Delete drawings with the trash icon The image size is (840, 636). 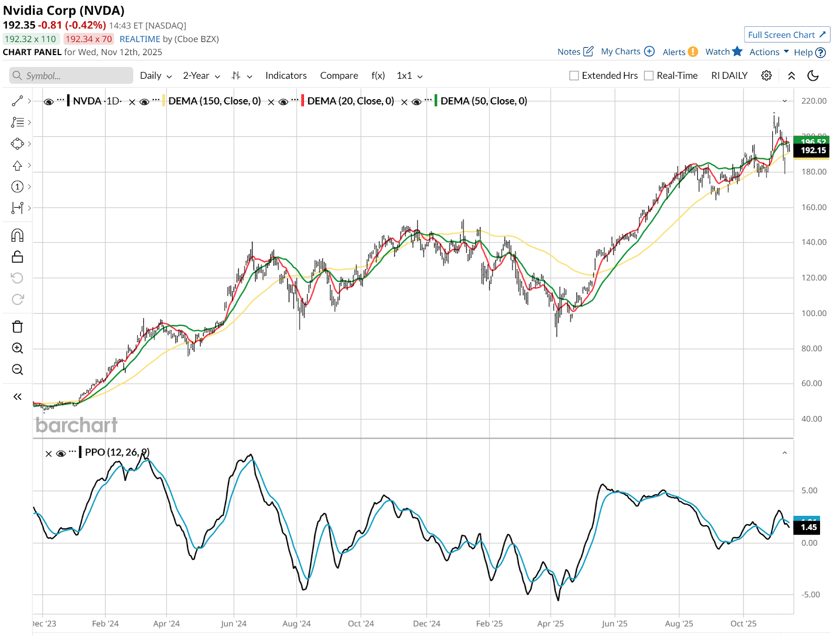click(x=17, y=326)
